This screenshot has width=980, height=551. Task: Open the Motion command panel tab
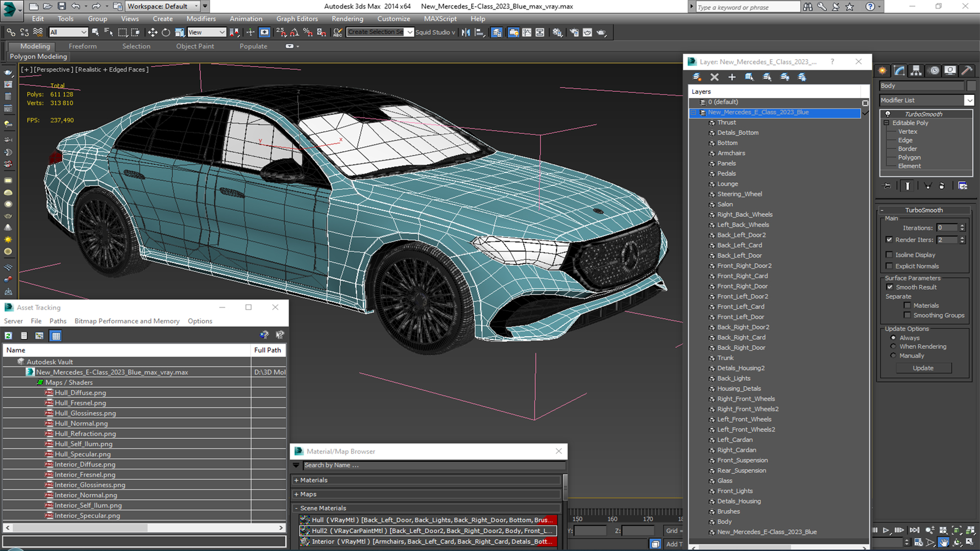(934, 70)
